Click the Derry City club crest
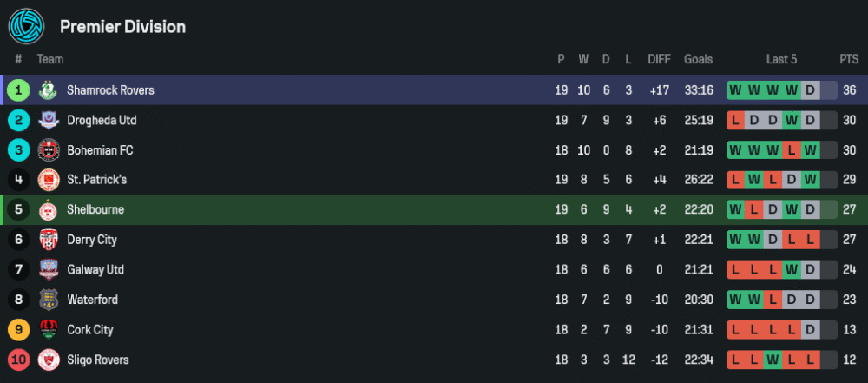The image size is (868, 383). tap(49, 240)
